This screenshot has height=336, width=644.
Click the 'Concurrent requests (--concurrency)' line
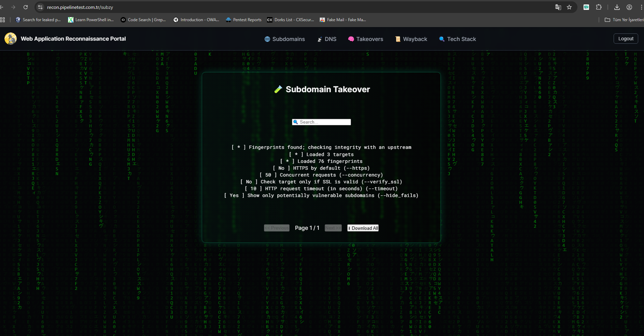coord(321,175)
